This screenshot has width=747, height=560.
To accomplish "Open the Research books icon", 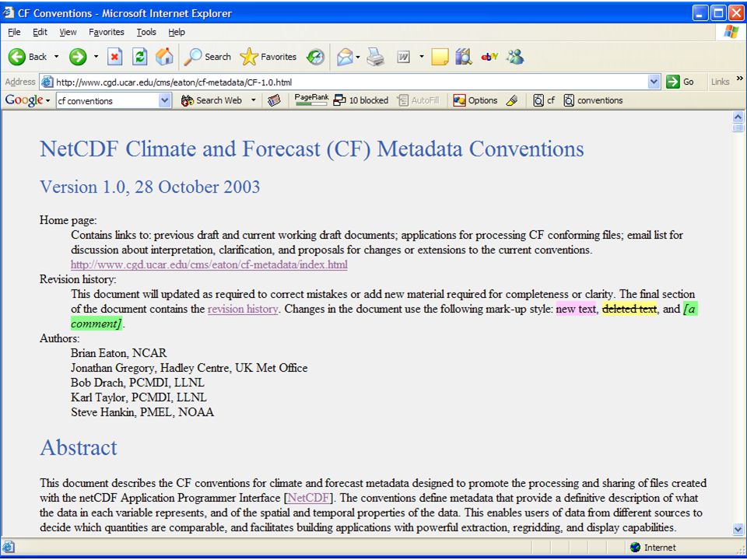I will pos(464,57).
